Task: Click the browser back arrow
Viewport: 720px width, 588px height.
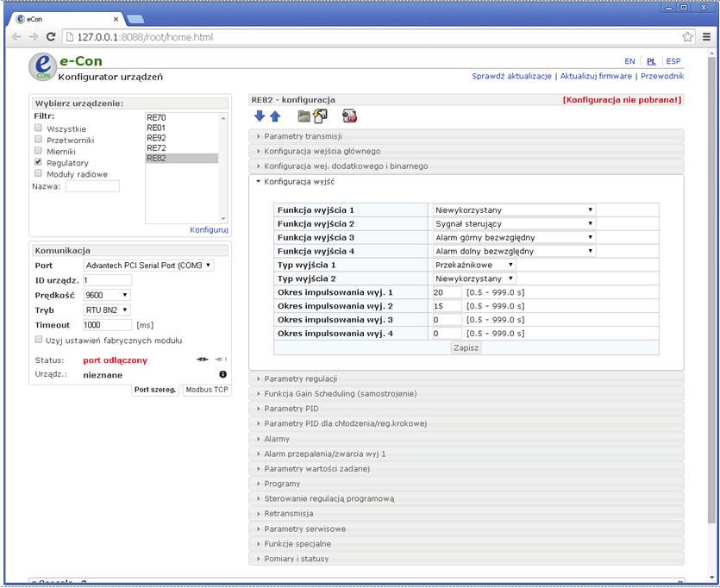Action: [16, 37]
